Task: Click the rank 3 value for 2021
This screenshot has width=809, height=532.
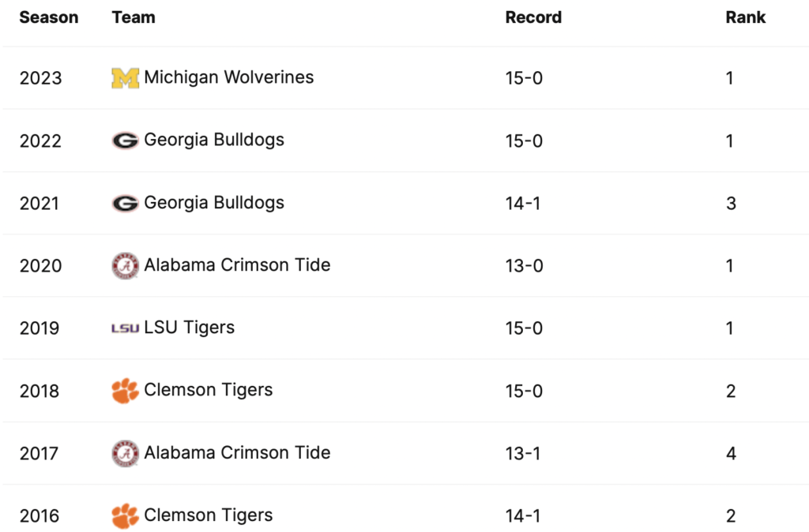Action: 731,204
